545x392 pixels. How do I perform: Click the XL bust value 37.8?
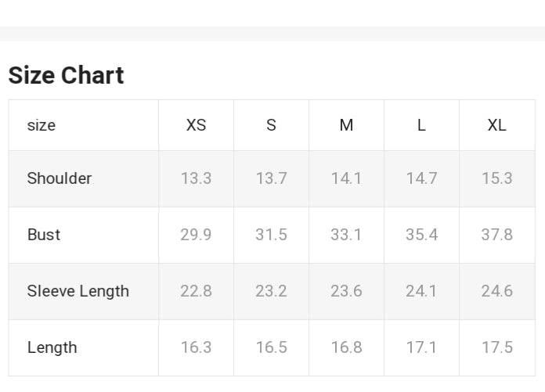tap(496, 235)
